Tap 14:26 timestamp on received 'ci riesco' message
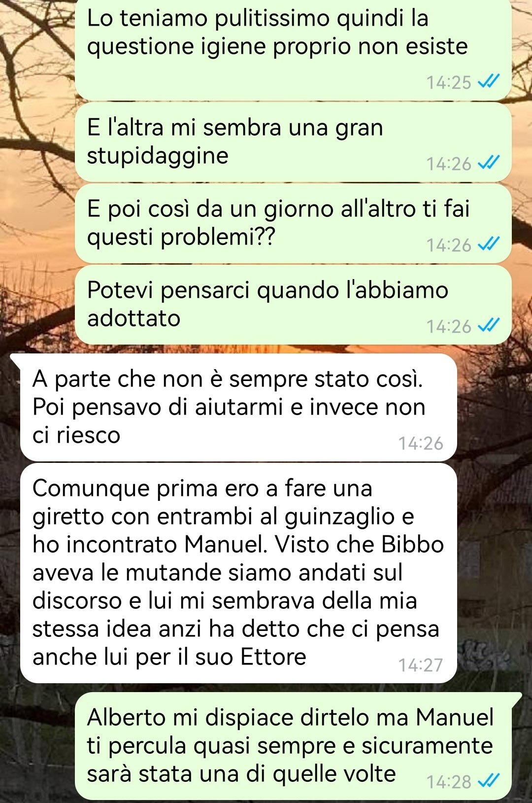 tap(421, 443)
